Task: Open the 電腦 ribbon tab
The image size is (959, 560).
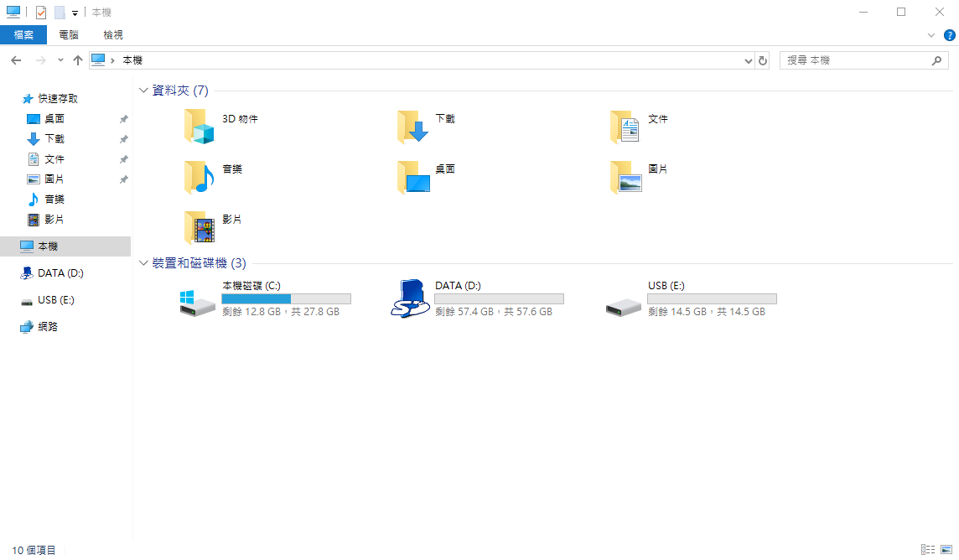Action: pyautogui.click(x=69, y=35)
